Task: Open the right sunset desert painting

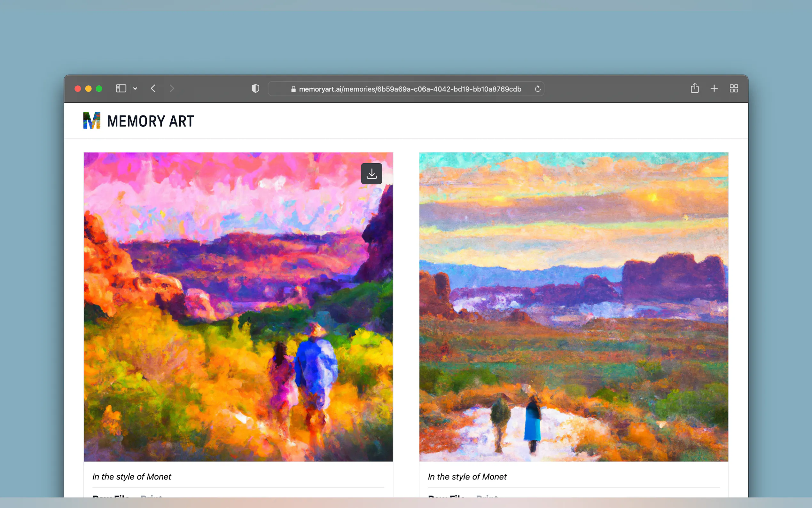Action: 574,307
